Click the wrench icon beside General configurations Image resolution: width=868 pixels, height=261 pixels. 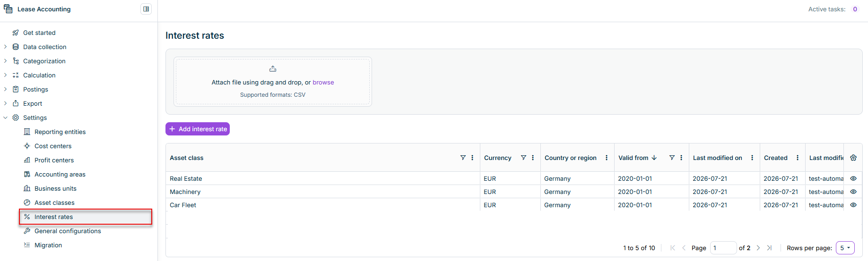click(x=27, y=231)
